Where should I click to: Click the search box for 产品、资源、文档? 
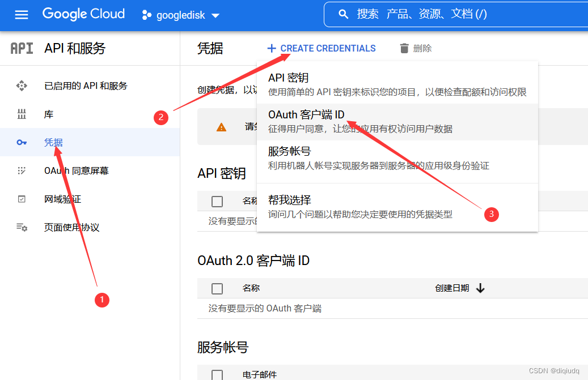click(x=454, y=14)
